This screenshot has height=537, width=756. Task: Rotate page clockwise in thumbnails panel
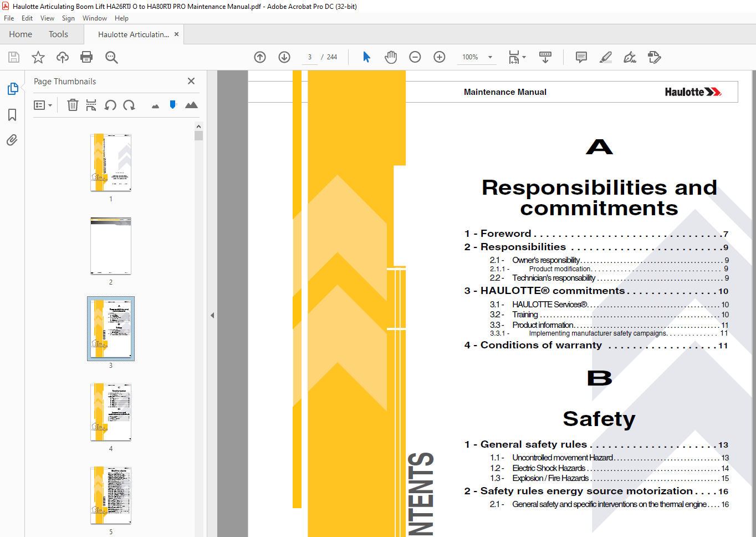pos(129,105)
